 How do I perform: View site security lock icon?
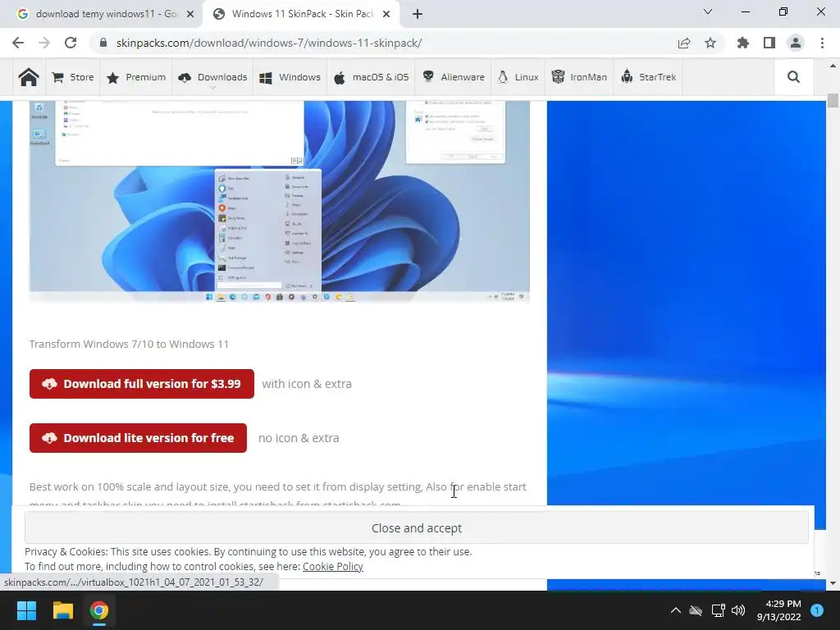pos(103,43)
